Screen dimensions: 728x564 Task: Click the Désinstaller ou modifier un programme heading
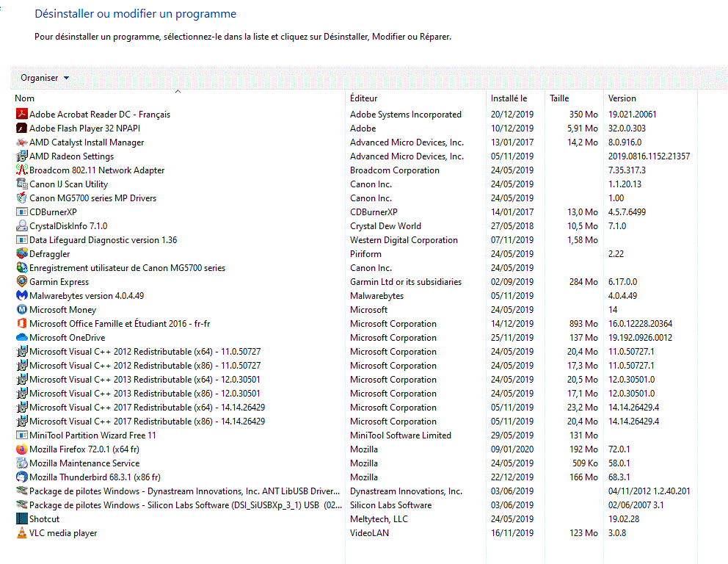[x=136, y=13]
